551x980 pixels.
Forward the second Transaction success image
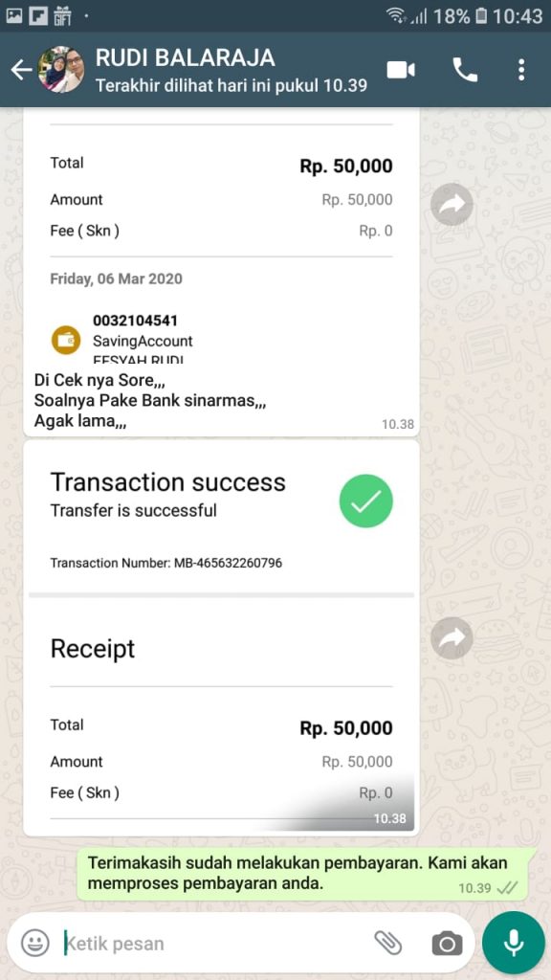coord(452,637)
